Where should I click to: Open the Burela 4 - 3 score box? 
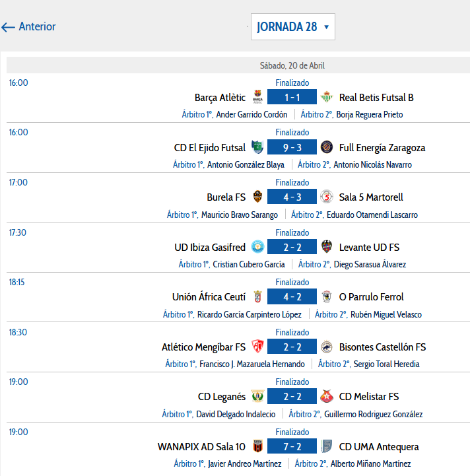point(292,197)
